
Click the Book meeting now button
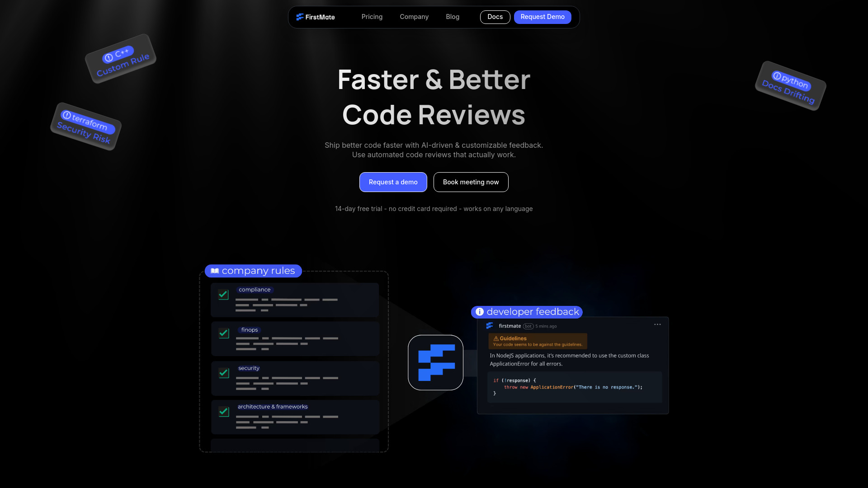[x=470, y=182]
